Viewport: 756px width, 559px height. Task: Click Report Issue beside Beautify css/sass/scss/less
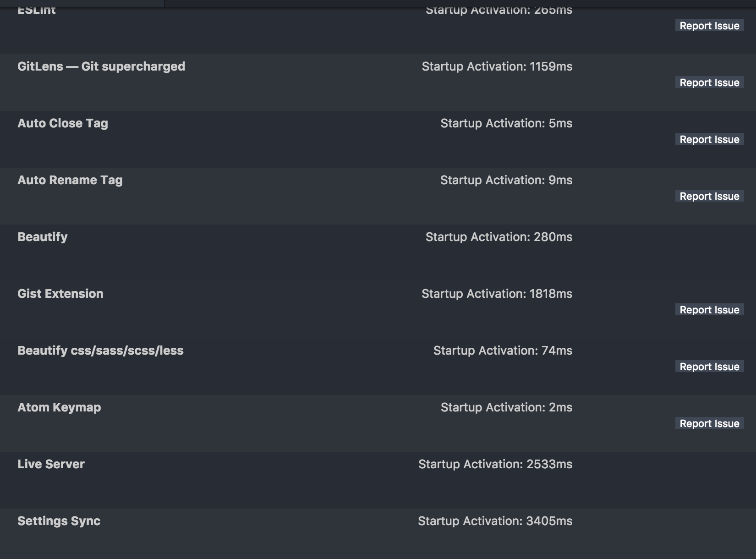[x=709, y=367]
